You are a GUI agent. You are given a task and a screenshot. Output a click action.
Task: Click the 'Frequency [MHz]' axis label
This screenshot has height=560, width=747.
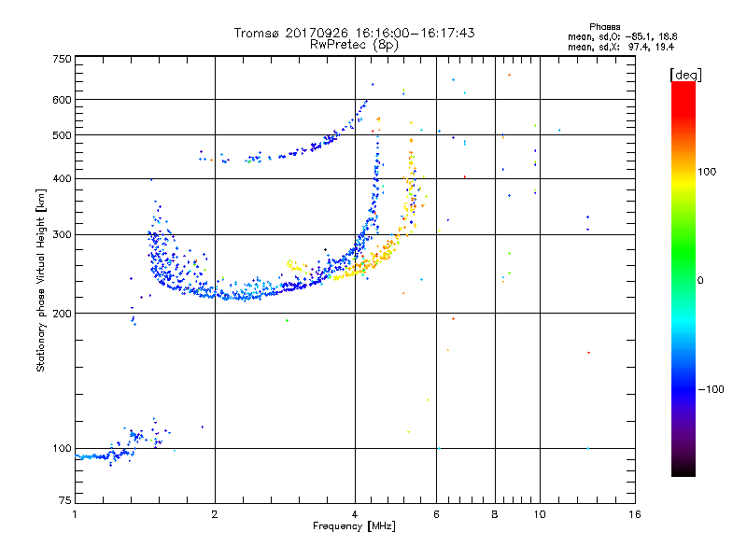(354, 526)
